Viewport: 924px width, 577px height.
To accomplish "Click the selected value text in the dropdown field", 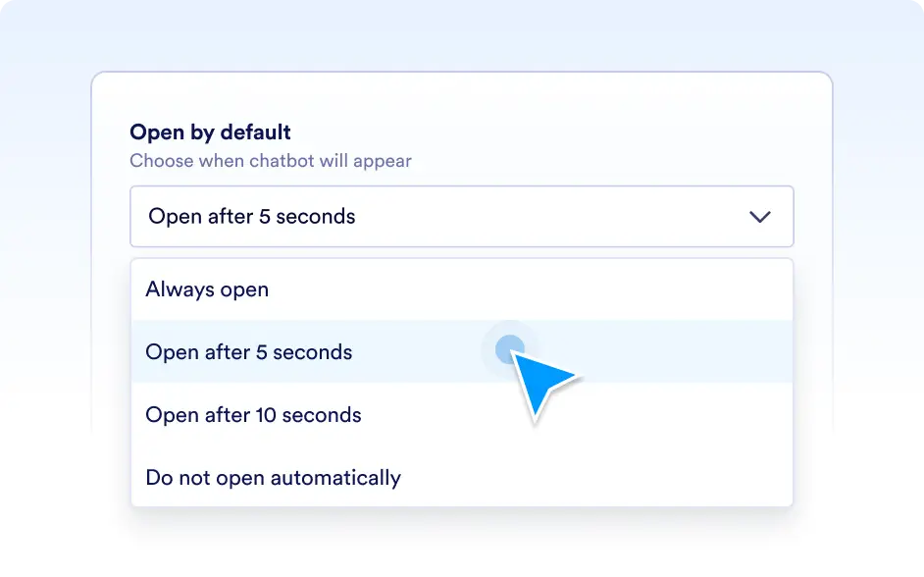I will (252, 216).
